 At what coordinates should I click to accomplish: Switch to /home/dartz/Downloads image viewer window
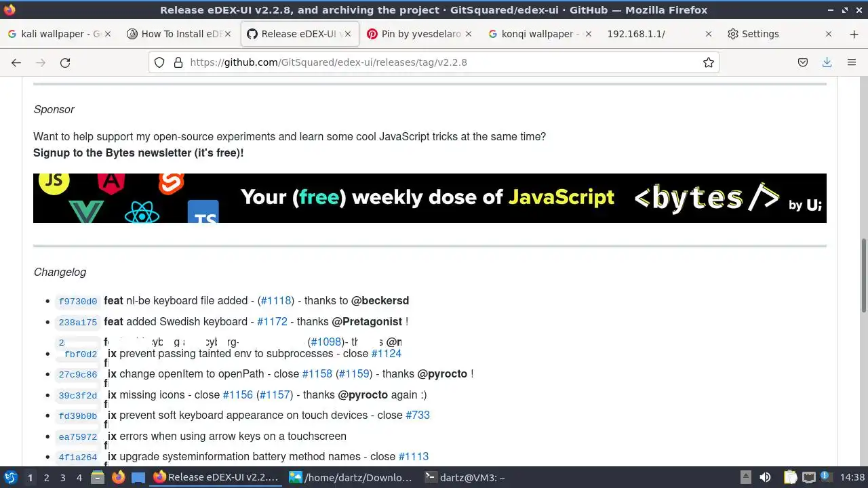click(351, 477)
